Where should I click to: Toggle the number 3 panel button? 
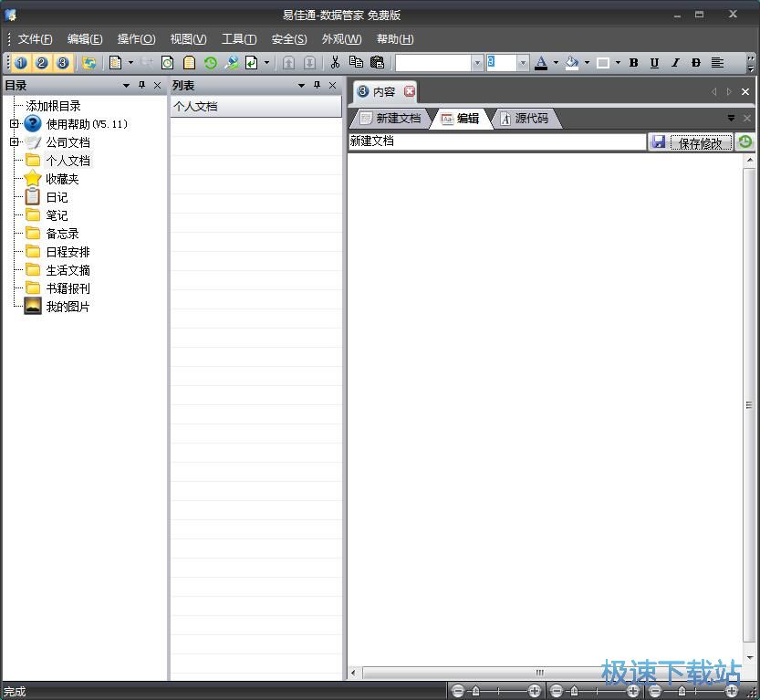coord(62,63)
